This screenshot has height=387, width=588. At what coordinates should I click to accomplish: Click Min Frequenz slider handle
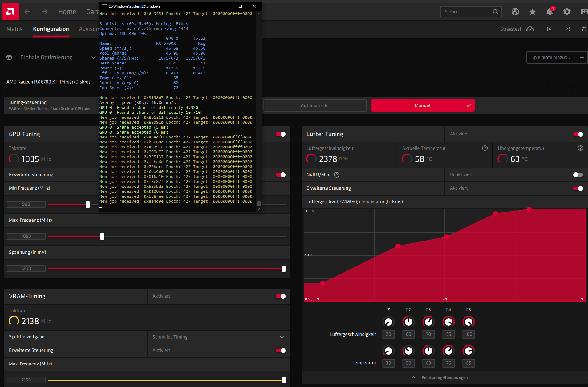pos(88,204)
